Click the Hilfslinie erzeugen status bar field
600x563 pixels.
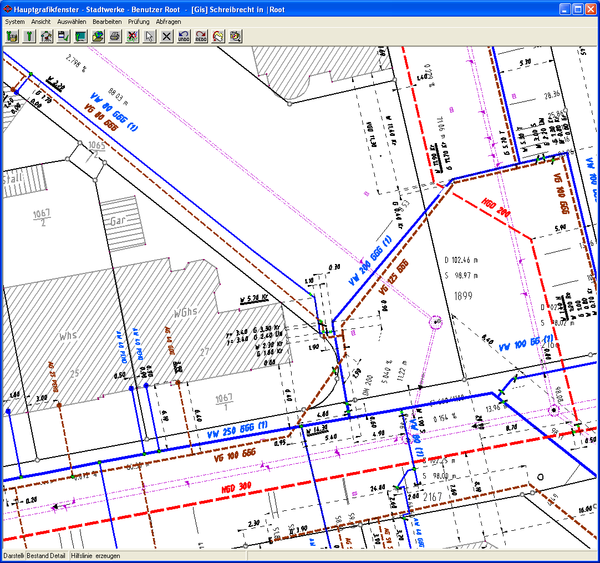95,554
